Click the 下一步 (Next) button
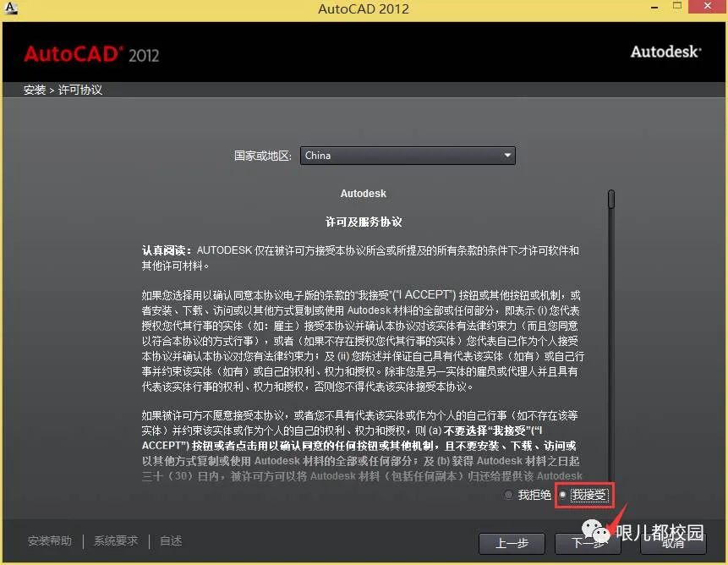 tap(588, 543)
